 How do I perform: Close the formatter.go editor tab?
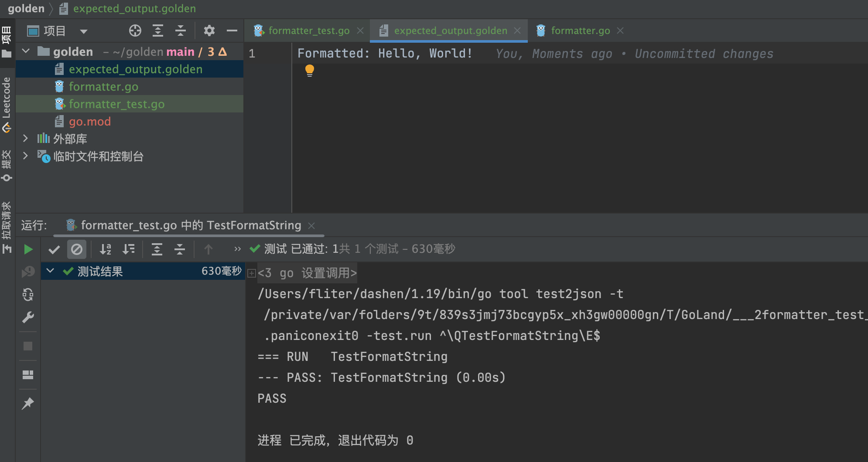[x=620, y=31]
